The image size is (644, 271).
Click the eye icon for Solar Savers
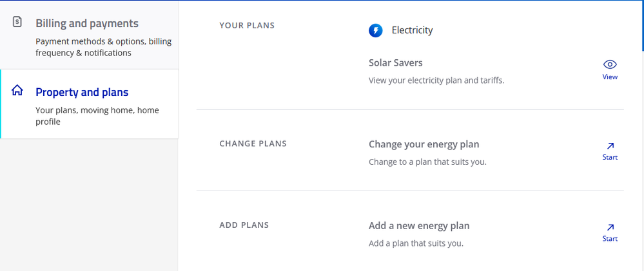click(610, 64)
